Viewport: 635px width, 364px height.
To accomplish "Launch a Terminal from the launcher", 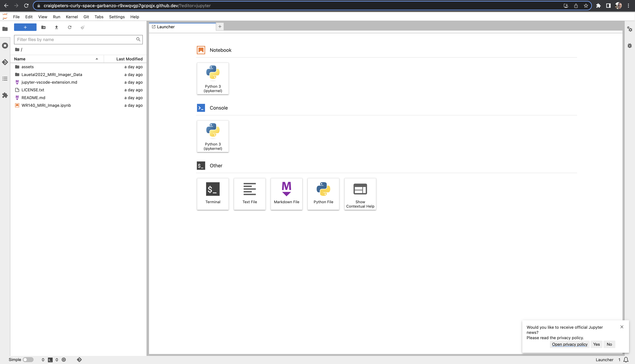I will 213,194.
